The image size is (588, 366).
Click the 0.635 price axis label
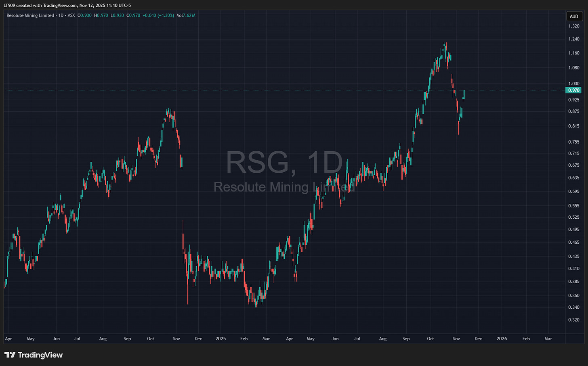[574, 178]
